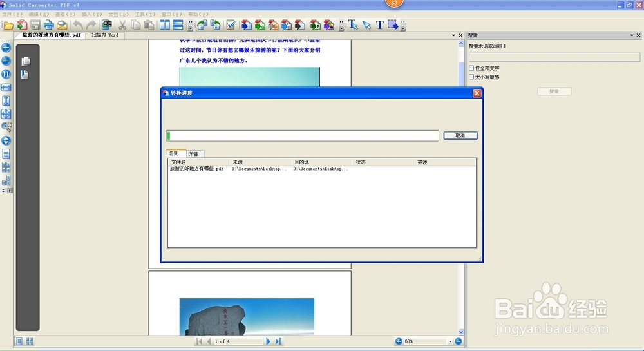Click the blue minus zoom button in status bar
This screenshot has height=351, width=644.
(x=459, y=341)
